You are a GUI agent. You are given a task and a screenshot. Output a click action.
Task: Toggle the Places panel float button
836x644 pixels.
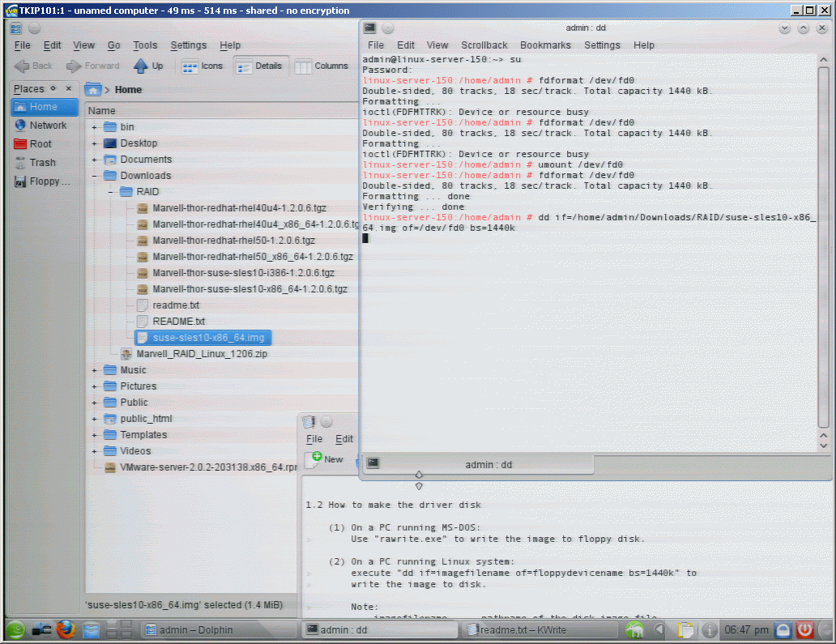[x=53, y=88]
